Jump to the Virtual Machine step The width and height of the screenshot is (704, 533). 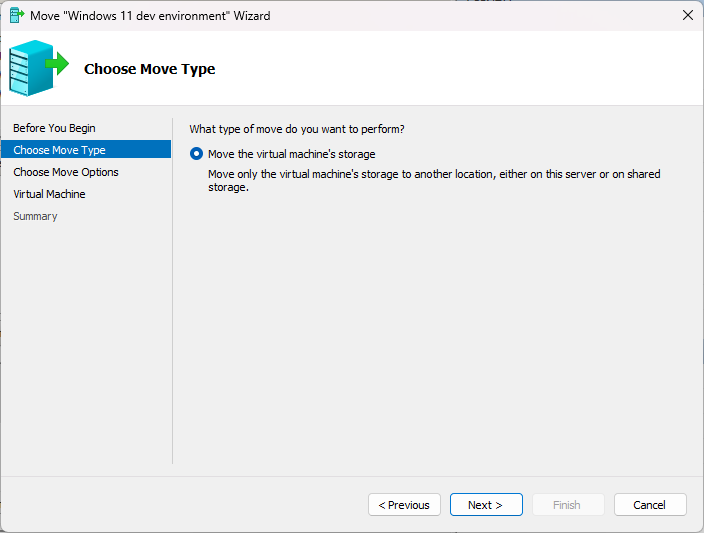pos(49,194)
